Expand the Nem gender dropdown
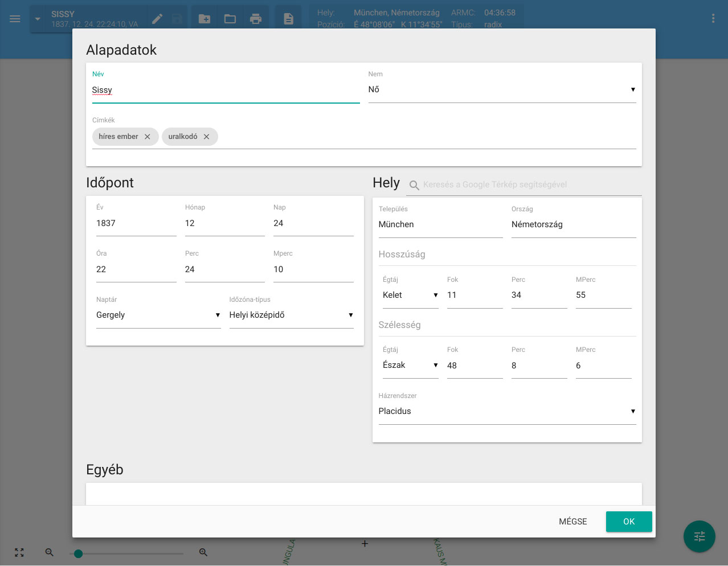The image size is (728, 566). 501,90
